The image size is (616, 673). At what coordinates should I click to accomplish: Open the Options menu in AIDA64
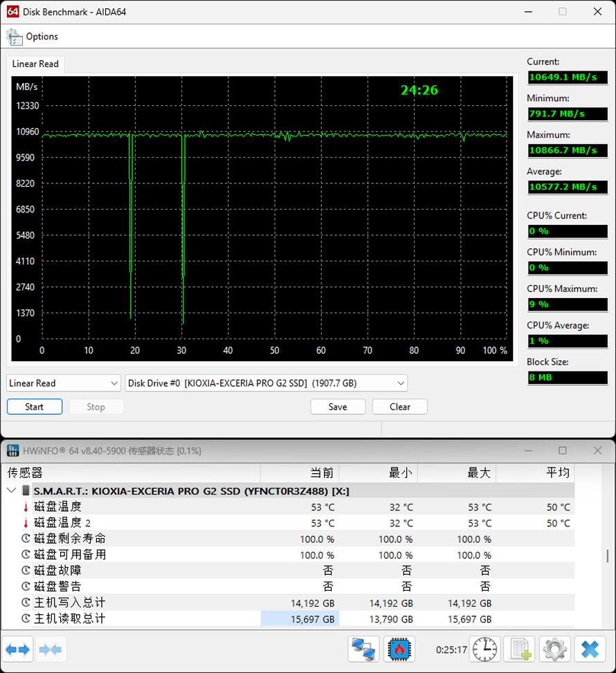click(33, 37)
